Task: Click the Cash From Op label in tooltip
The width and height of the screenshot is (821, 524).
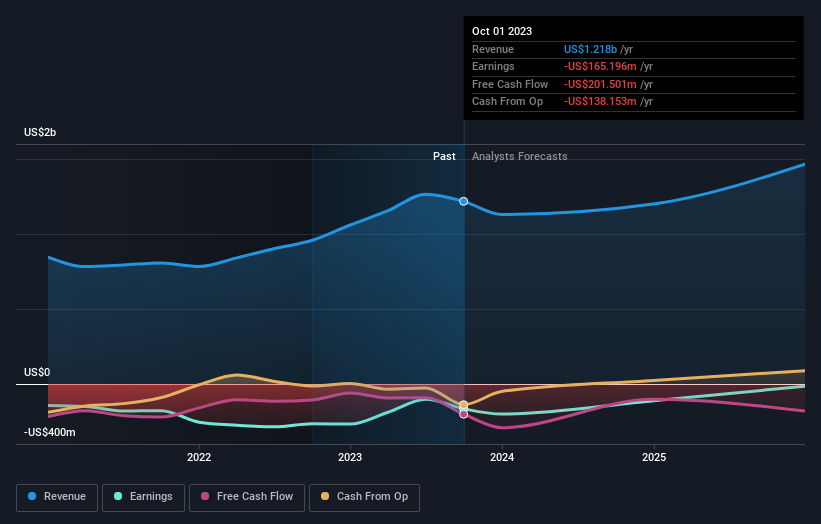Action: [507, 102]
